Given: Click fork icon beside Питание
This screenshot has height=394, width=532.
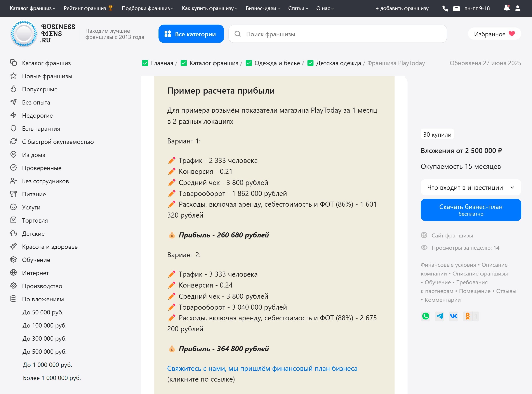Looking at the screenshot, I should coord(13,194).
